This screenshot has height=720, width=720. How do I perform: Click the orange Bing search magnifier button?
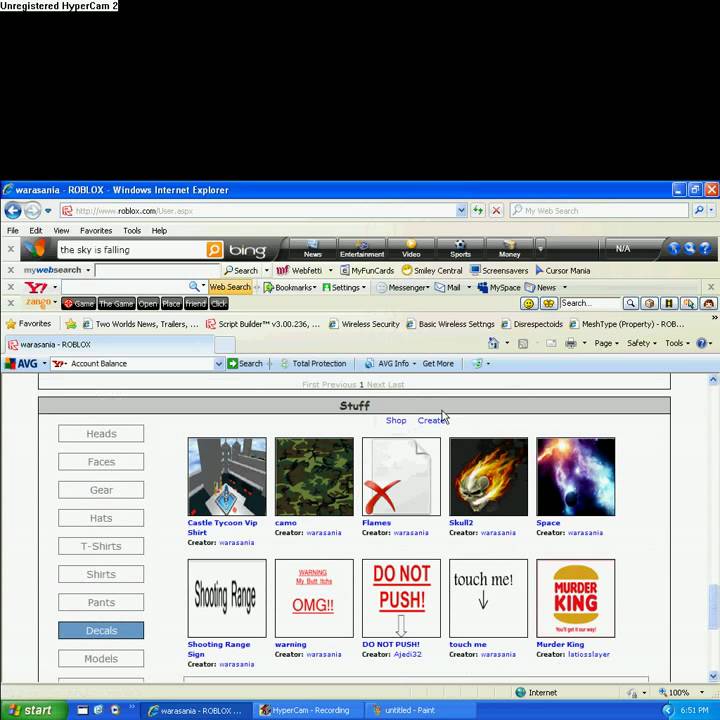[214, 250]
